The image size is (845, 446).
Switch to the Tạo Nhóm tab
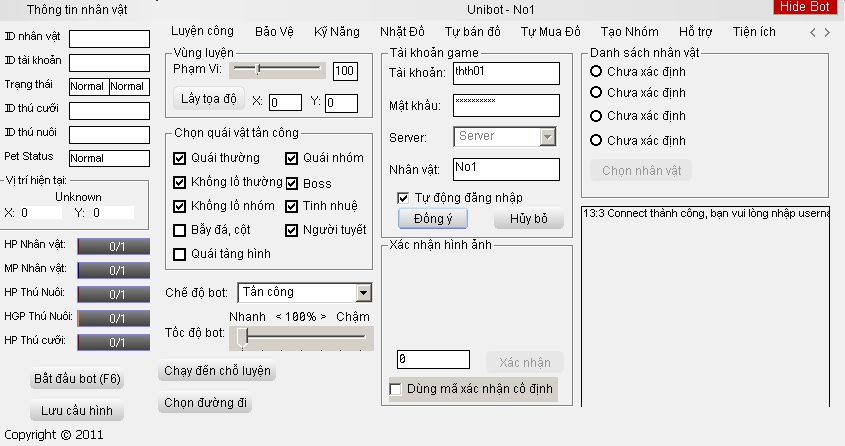[629, 32]
